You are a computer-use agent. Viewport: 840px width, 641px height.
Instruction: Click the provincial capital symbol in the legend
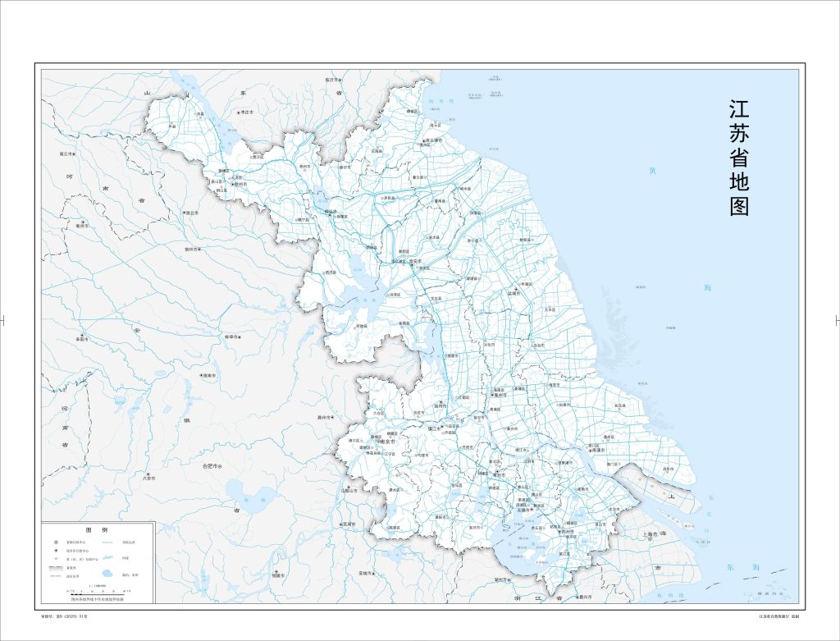[56, 542]
